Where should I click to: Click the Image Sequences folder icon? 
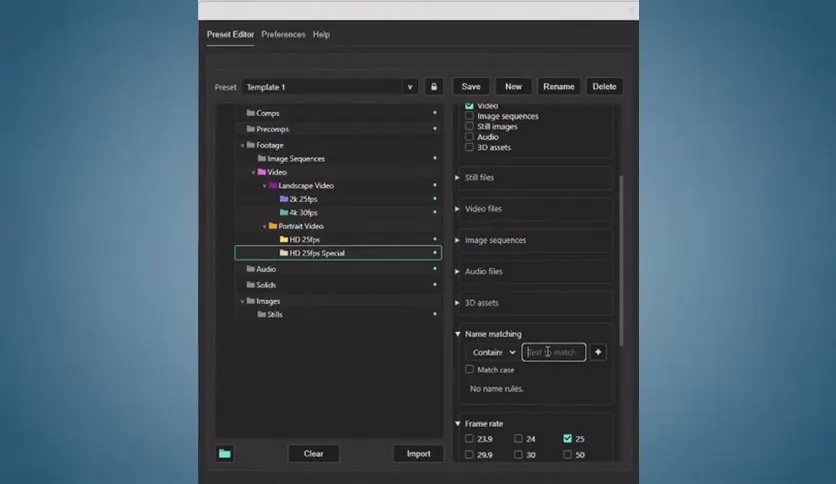click(261, 158)
